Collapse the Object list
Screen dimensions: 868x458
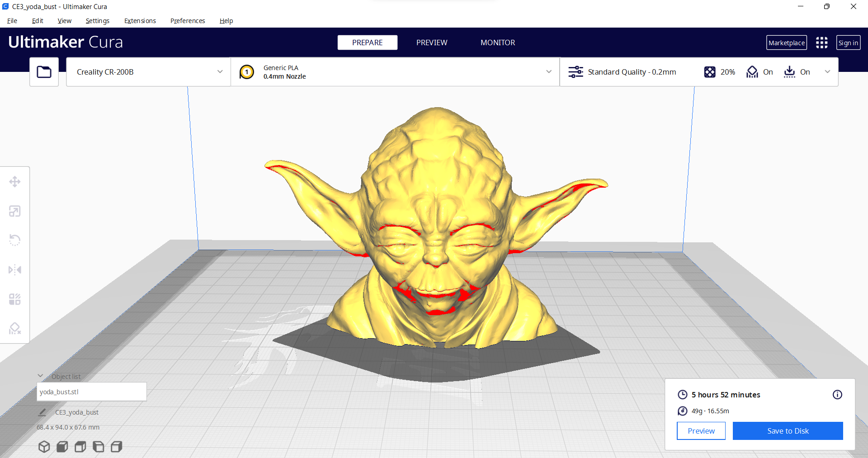tap(40, 376)
